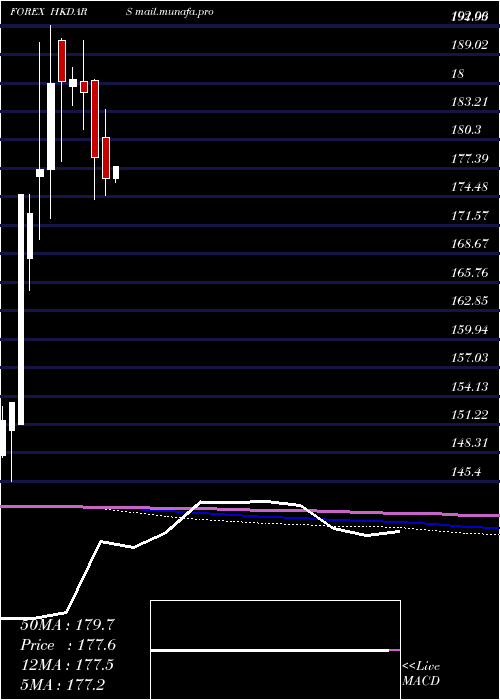The image size is (500, 700).
Task: Click the 12MA : 177.5 readout
Action: pyautogui.click(x=67, y=665)
